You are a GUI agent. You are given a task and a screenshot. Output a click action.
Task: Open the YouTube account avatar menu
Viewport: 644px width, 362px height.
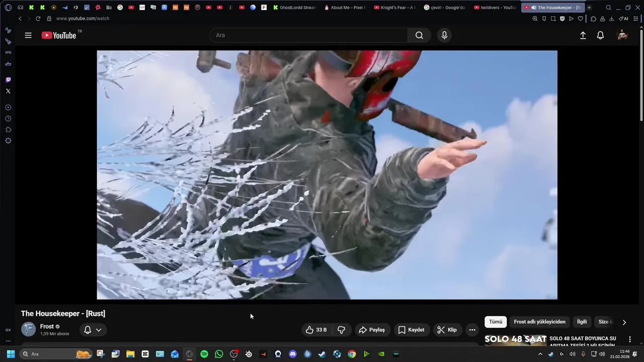[x=622, y=35]
